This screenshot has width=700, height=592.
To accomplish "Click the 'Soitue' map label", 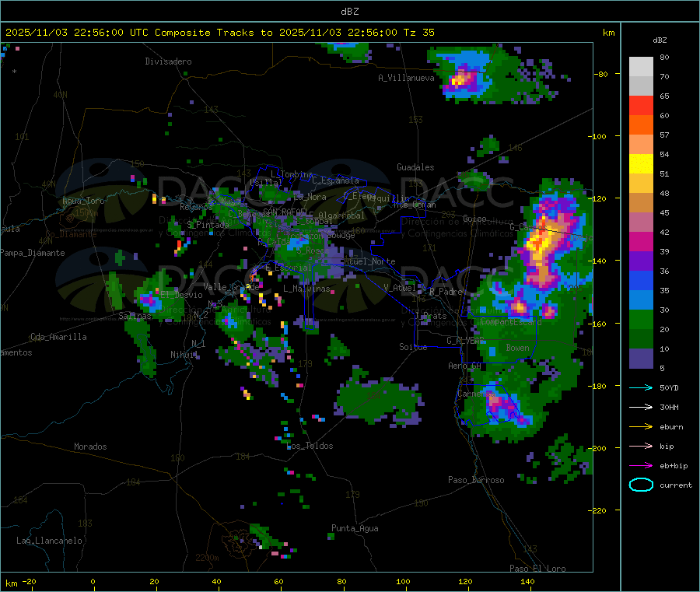I will 413,347.
